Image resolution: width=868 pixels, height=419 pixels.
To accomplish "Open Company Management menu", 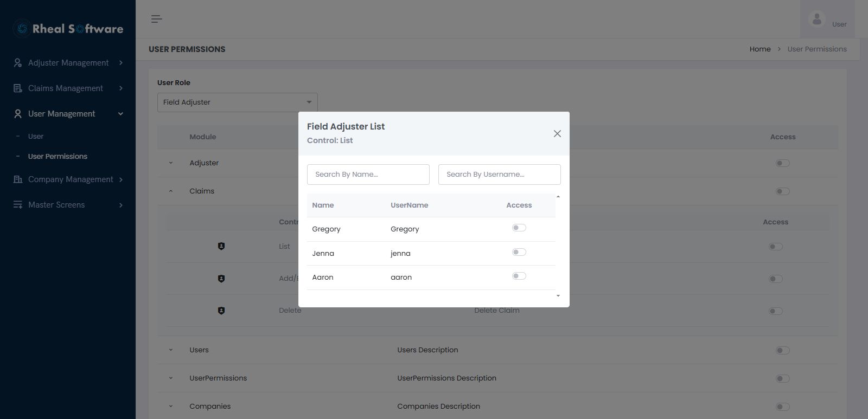I will (x=68, y=179).
